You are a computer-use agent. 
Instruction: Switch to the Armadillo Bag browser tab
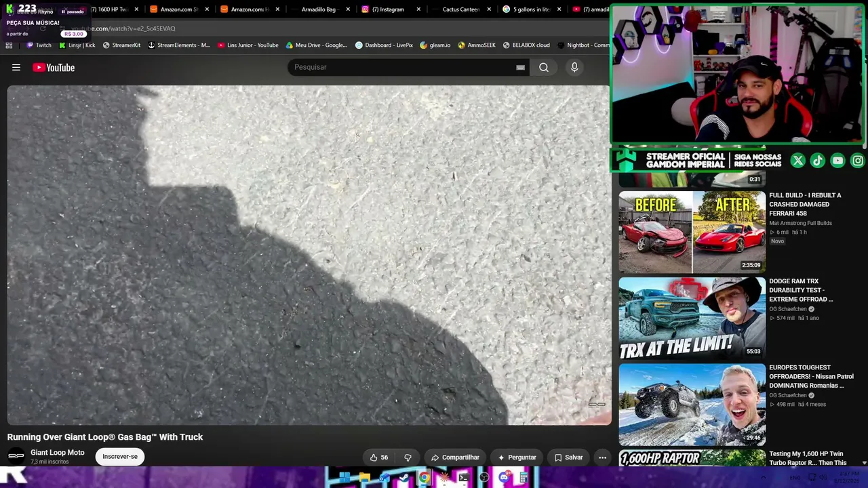(x=318, y=9)
